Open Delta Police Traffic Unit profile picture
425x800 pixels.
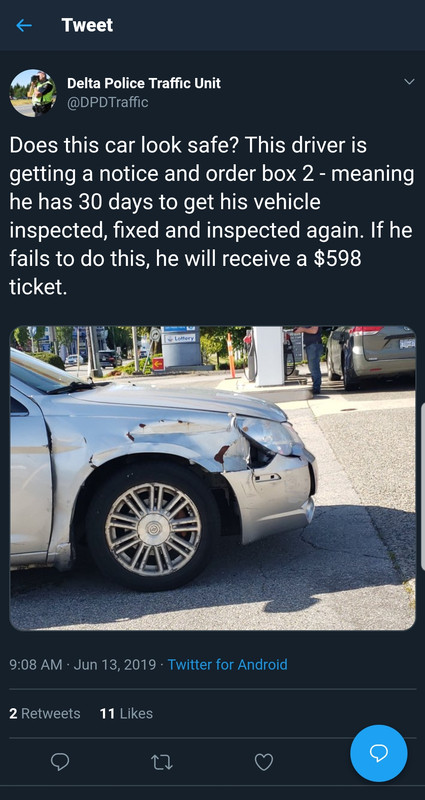tap(33, 93)
